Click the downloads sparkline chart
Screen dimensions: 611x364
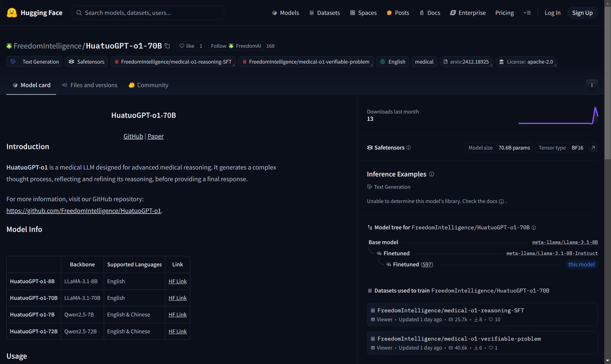pyautogui.click(x=558, y=115)
